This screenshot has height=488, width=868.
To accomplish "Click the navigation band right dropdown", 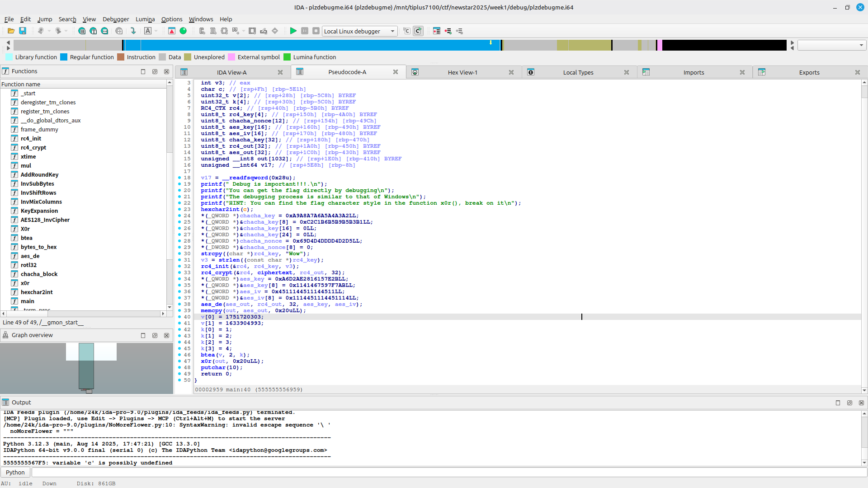I will [831, 45].
